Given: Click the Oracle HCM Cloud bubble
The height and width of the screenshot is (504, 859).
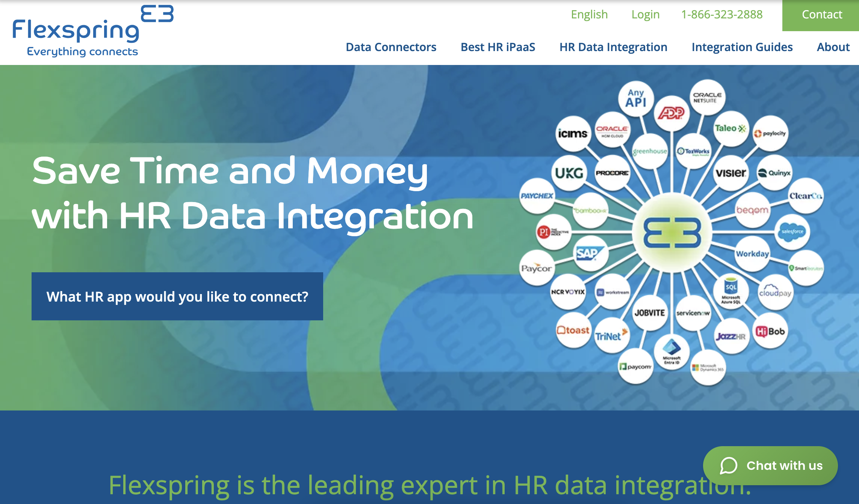Looking at the screenshot, I should pos(612,130).
